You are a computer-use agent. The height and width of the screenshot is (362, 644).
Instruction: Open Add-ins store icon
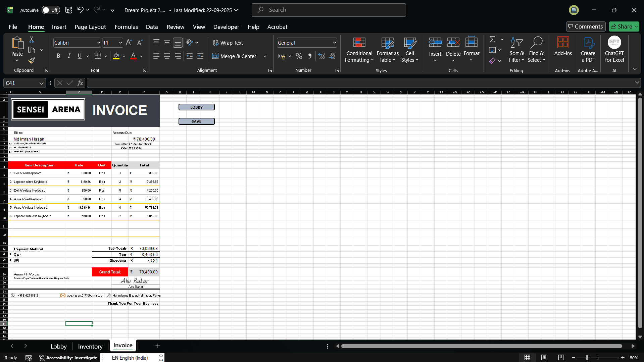[563, 46]
